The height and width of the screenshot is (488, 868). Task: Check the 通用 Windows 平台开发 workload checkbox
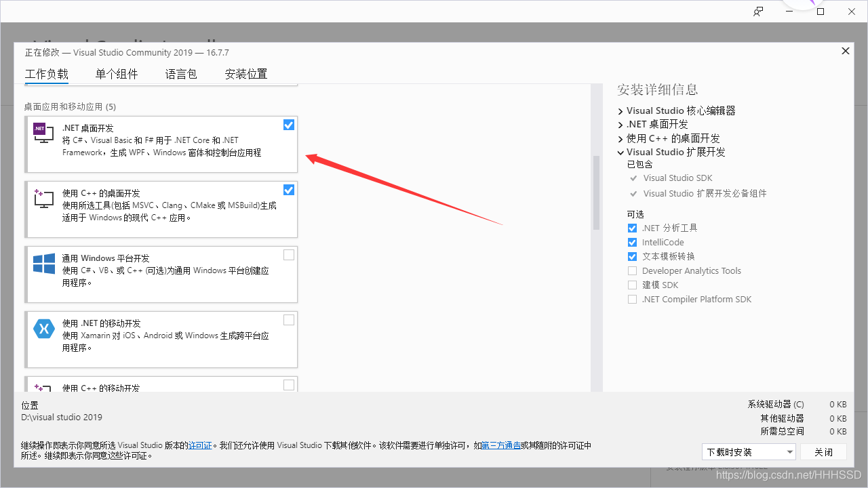coord(289,255)
